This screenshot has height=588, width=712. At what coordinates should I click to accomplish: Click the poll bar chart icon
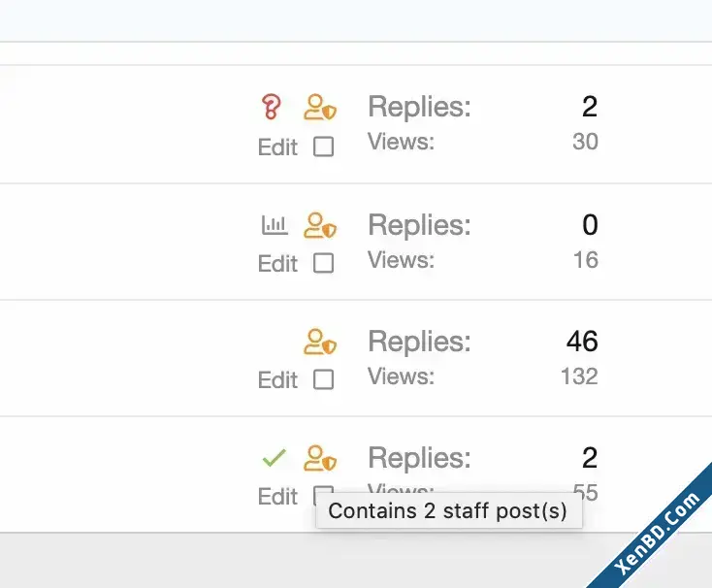(x=275, y=225)
